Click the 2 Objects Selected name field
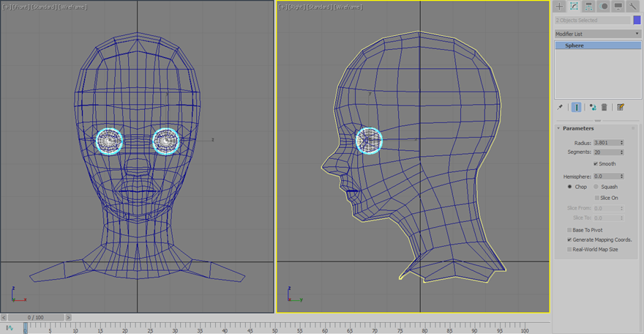This screenshot has height=334, width=644. [x=592, y=20]
